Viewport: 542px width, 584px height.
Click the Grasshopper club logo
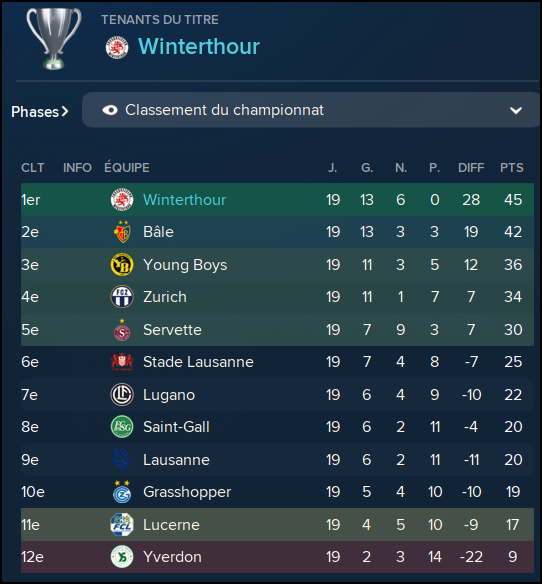pyautogui.click(x=122, y=492)
